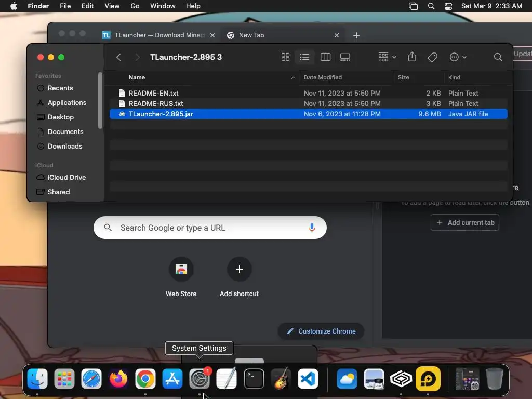Open the Finder menu in menu bar
The width and height of the screenshot is (532, 399).
click(x=38, y=6)
